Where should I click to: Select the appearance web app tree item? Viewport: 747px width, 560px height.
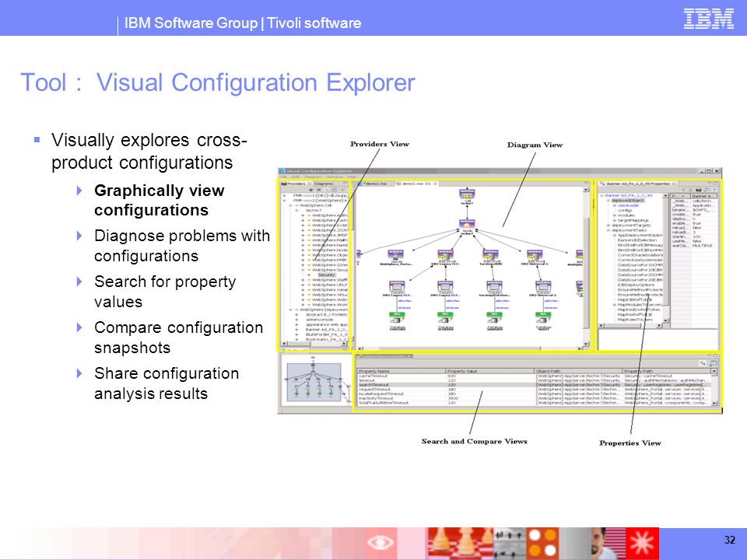(x=326, y=324)
